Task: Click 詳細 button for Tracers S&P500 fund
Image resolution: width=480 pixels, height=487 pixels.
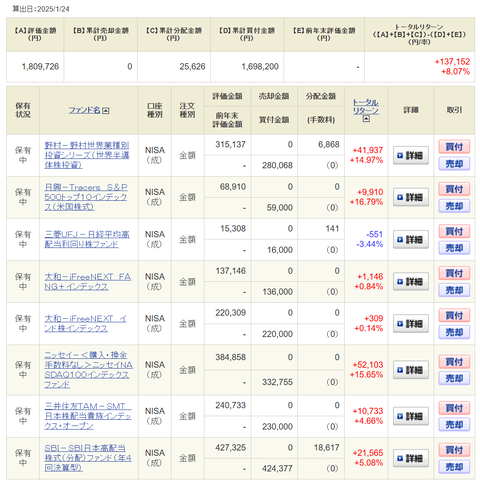Action: coord(411,197)
